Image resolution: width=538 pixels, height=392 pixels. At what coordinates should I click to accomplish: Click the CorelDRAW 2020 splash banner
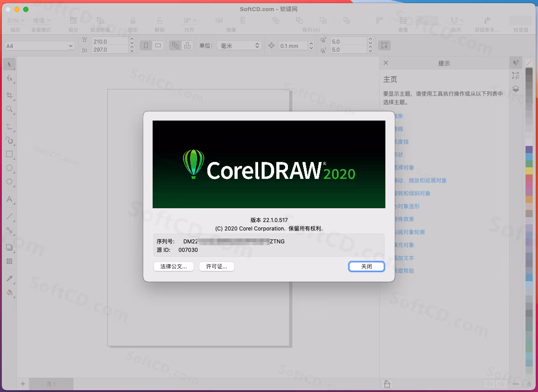click(x=269, y=164)
